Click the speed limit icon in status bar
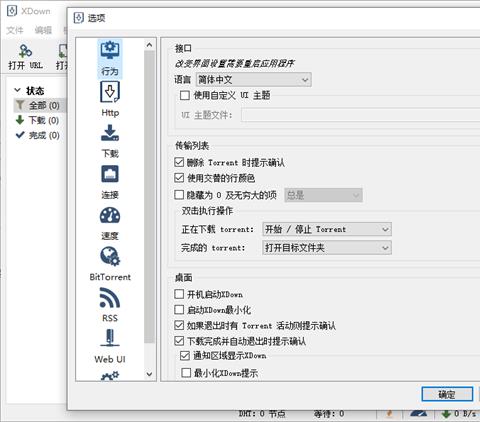The image size is (480, 422). coord(419,414)
